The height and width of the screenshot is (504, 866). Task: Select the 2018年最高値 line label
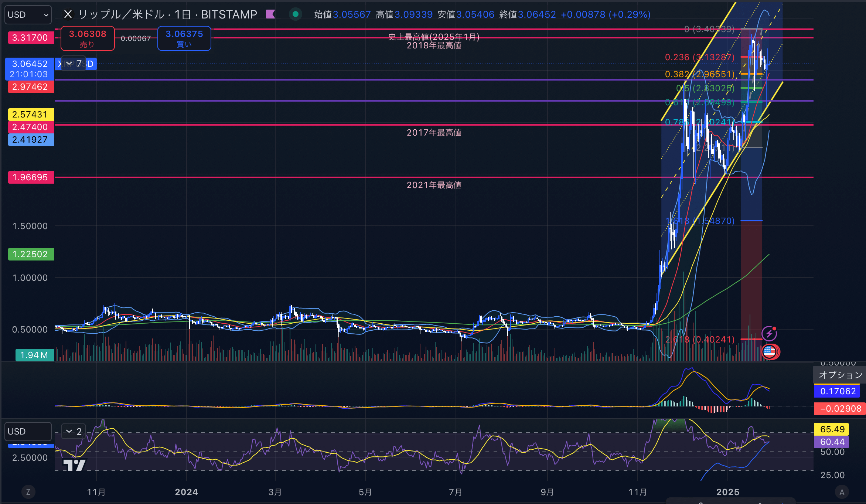tap(434, 45)
